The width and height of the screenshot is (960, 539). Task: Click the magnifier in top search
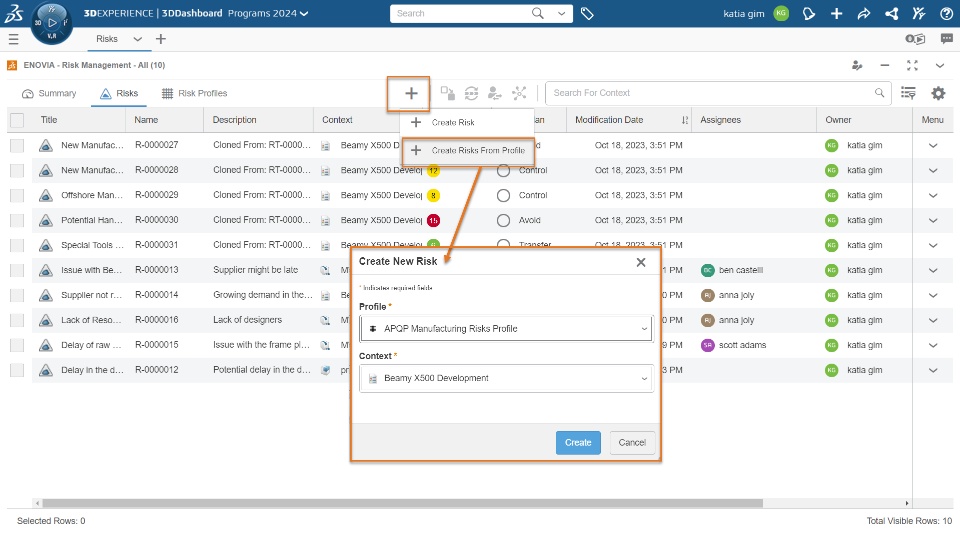click(538, 13)
